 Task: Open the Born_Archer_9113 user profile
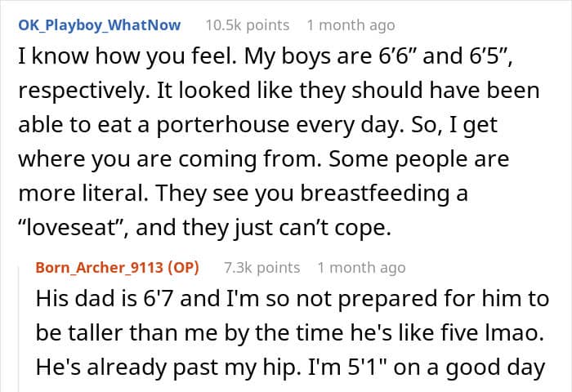point(98,267)
